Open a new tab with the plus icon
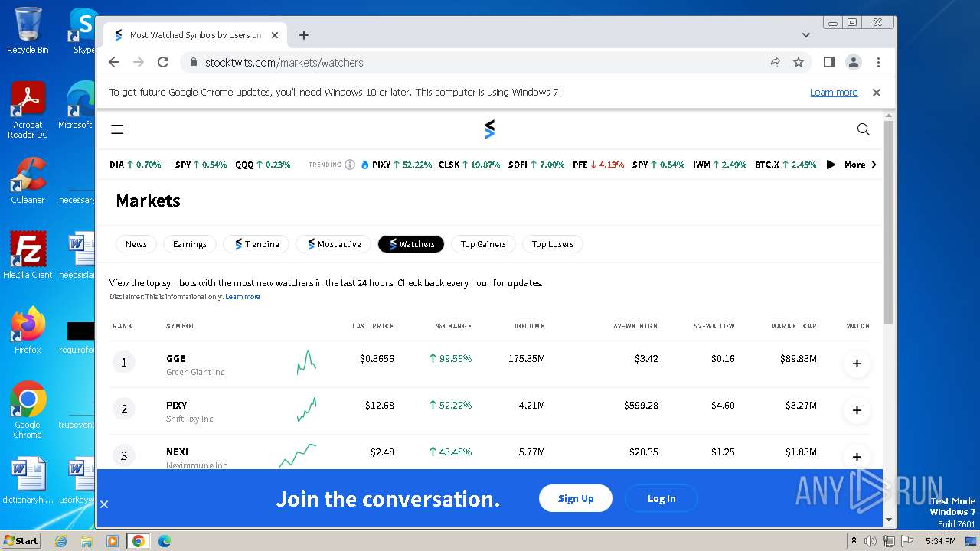This screenshot has height=551, width=980. click(x=304, y=35)
